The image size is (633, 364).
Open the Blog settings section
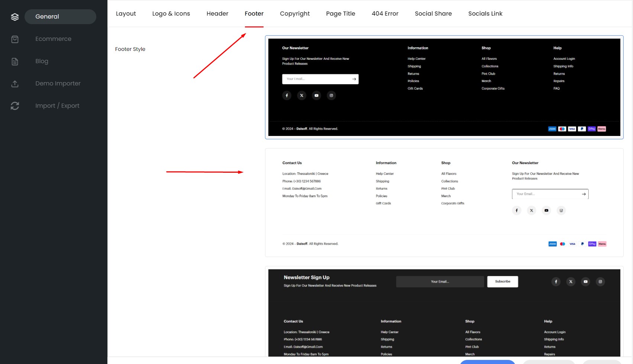42,61
